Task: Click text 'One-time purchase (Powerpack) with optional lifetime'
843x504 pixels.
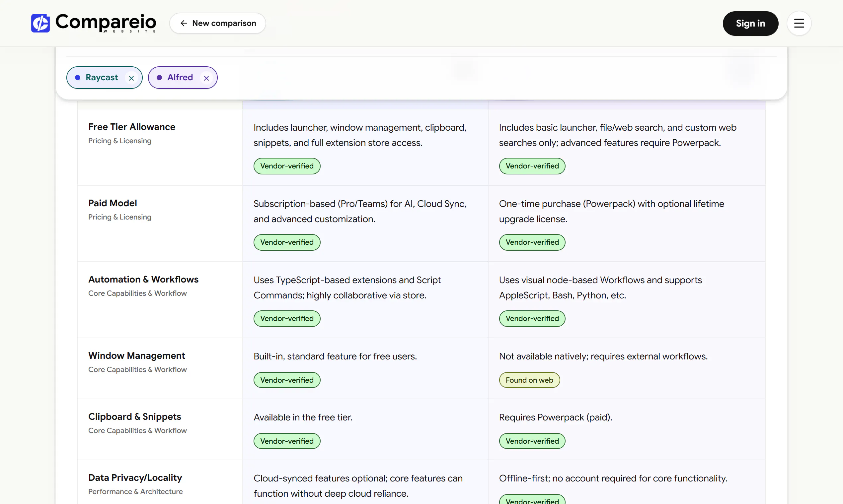Action: [612, 204]
